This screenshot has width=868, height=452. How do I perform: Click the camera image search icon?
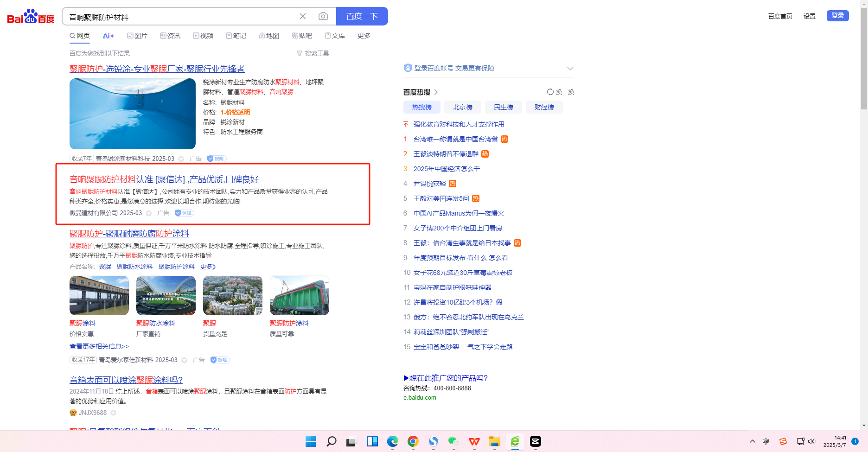pos(323,17)
